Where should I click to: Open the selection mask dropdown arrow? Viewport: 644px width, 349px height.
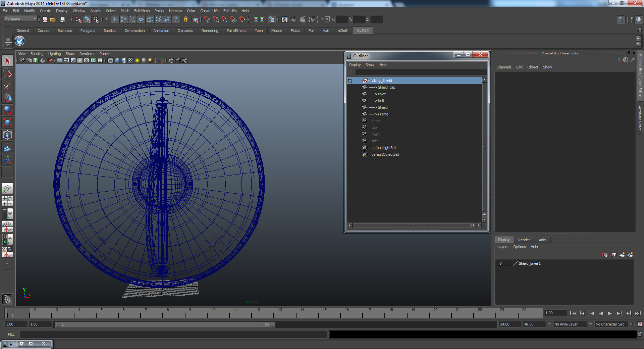tap(107, 19)
